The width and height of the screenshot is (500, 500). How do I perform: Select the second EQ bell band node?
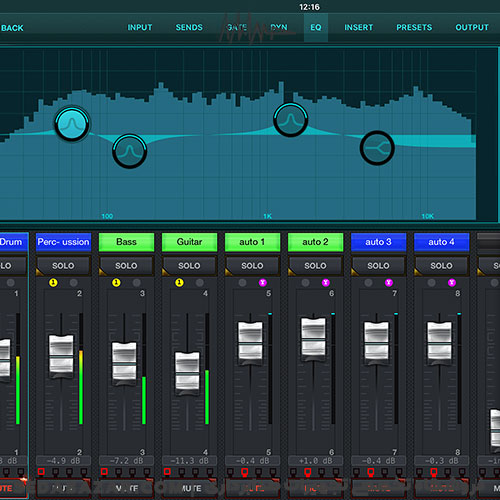click(129, 151)
